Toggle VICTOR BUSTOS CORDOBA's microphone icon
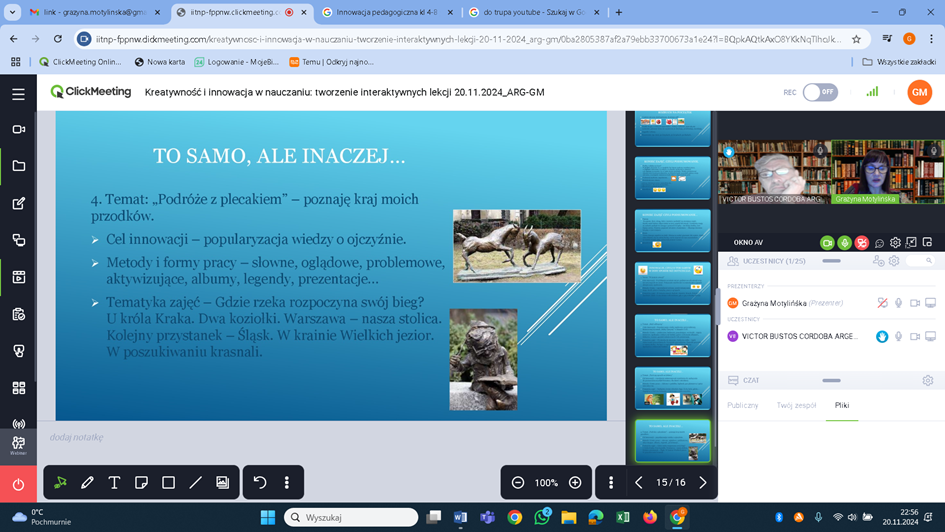945x532 pixels. [x=899, y=336]
